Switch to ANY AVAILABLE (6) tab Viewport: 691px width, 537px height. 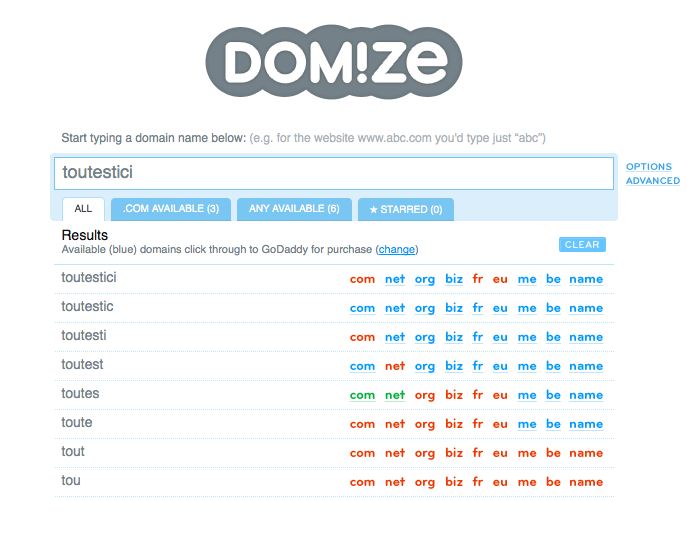pos(294,209)
